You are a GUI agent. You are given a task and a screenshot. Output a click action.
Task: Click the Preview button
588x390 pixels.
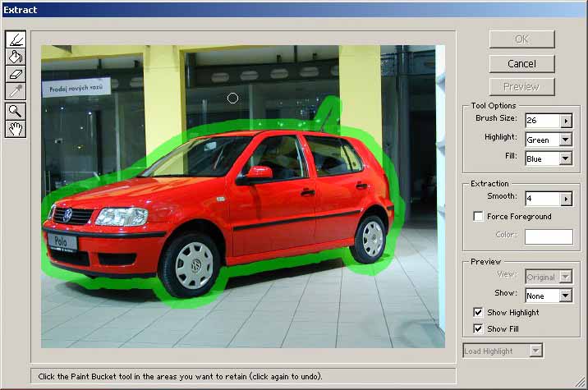[x=521, y=87]
